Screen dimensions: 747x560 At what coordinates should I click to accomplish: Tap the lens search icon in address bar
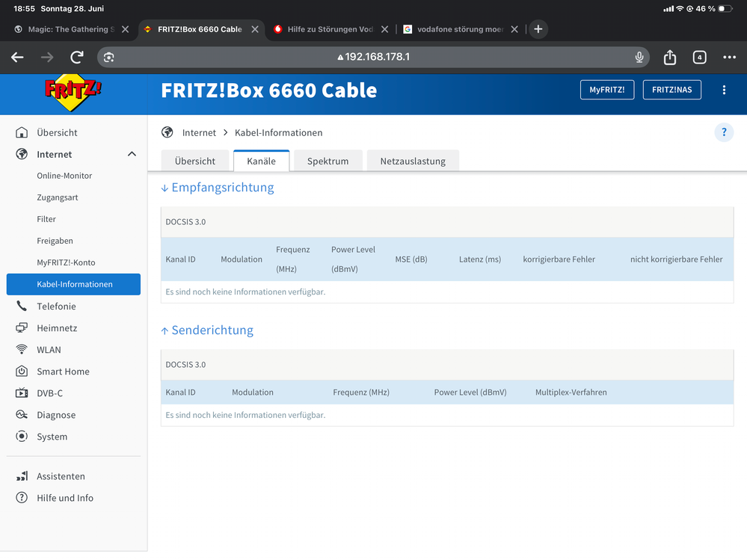(108, 57)
